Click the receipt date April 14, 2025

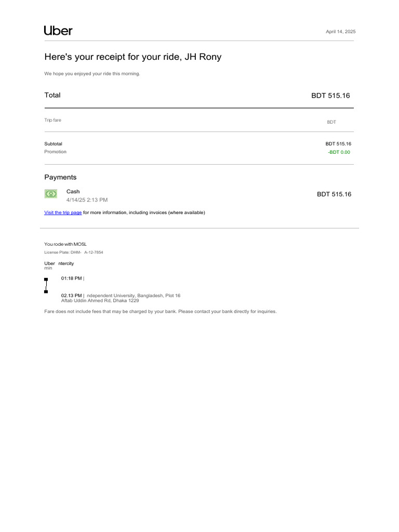tap(340, 32)
